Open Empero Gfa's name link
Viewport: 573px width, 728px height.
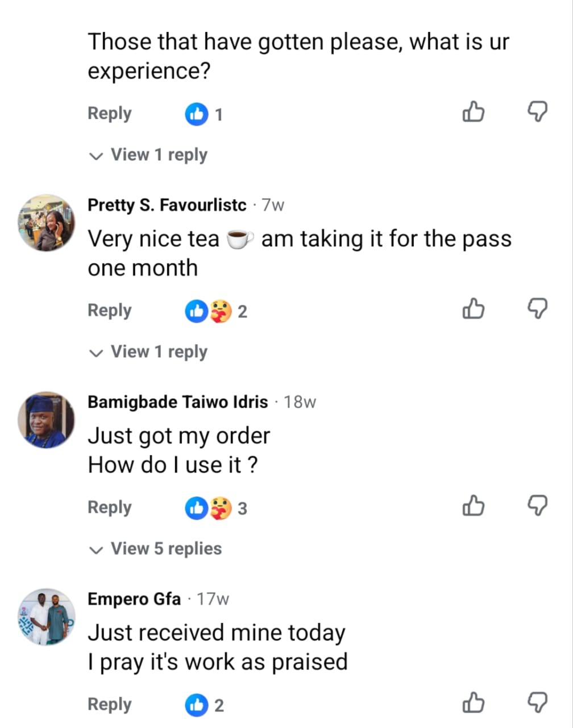[x=134, y=599]
